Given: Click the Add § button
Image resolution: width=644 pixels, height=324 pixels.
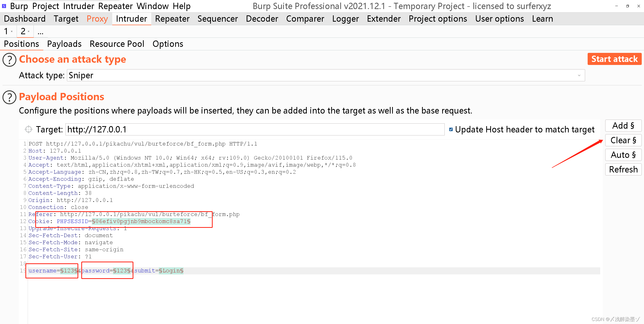Looking at the screenshot, I should point(623,126).
